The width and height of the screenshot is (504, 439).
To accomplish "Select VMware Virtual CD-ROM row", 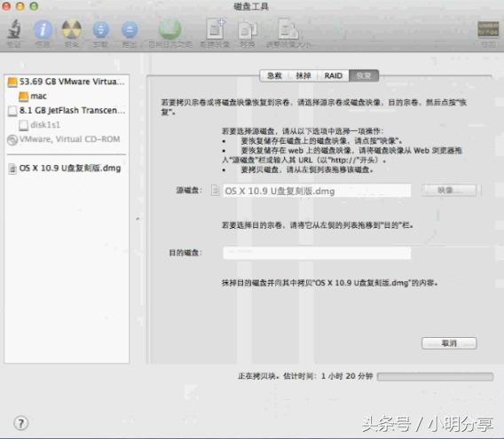I will pyautogui.click(x=67, y=139).
